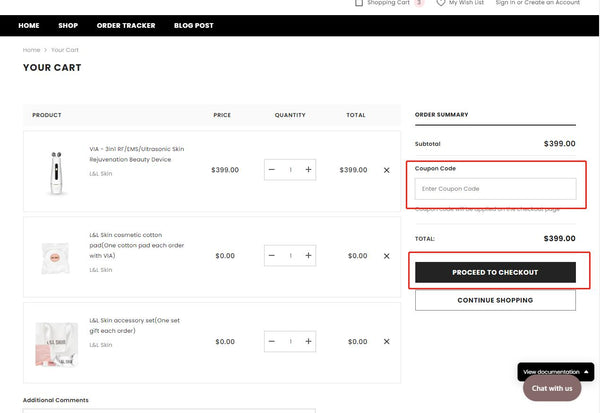Click Continue Shopping button

coord(495,300)
